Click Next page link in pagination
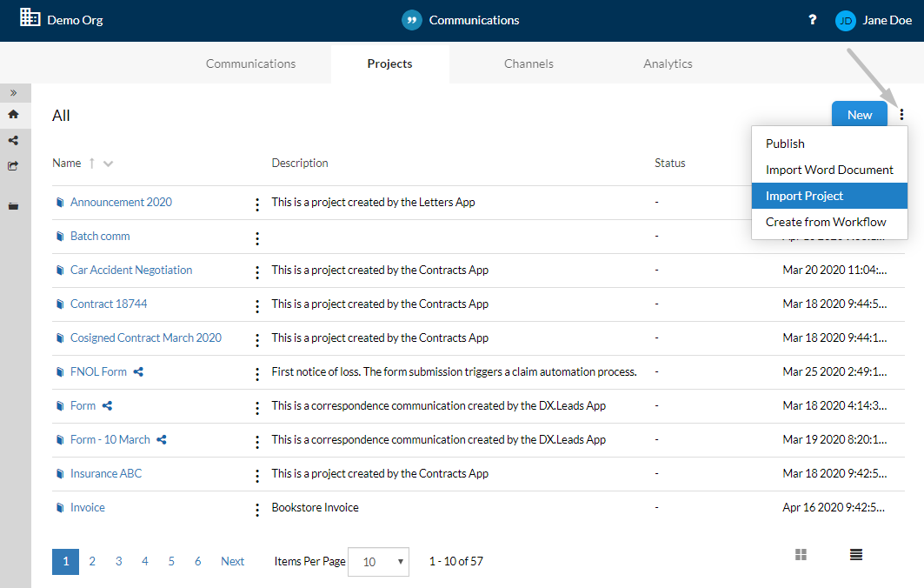Screen dimensions: 924x588 [x=232, y=561]
